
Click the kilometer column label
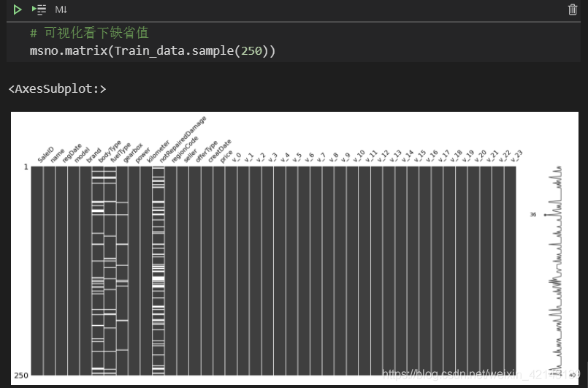pos(157,151)
